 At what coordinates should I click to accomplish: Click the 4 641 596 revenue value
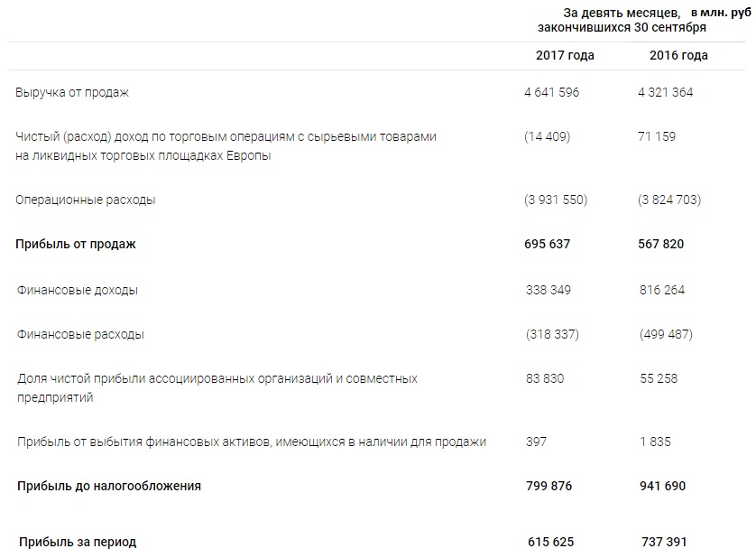pyautogui.click(x=551, y=92)
